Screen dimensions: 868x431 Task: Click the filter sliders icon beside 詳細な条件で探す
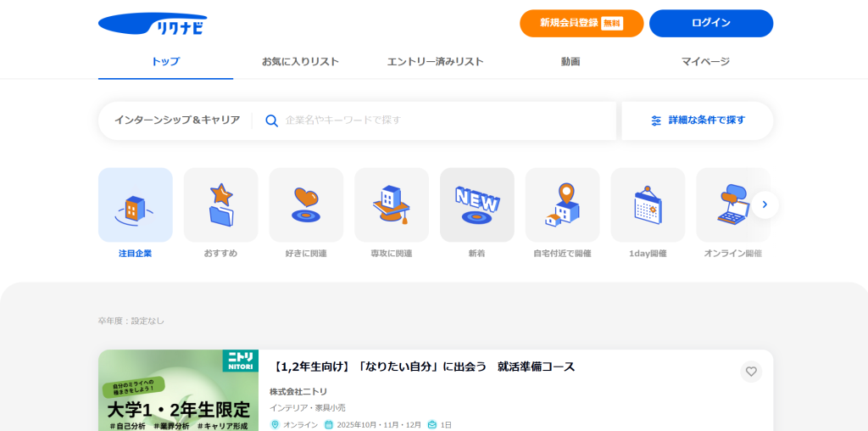[x=656, y=120]
